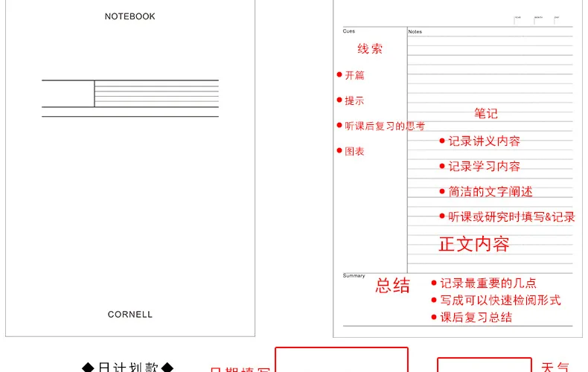Click the 开篇 bullet item
This screenshot has height=372, width=588.
[351, 75]
